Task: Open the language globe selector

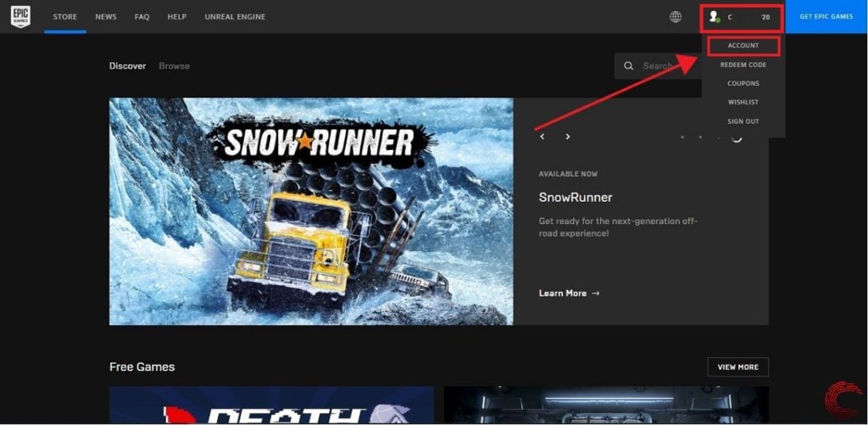Action: coord(676,17)
